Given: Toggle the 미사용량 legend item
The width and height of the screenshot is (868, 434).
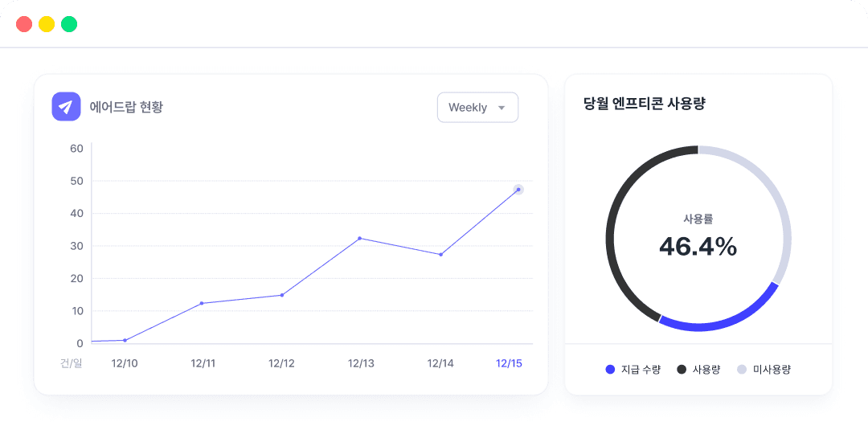Looking at the screenshot, I should [x=764, y=370].
